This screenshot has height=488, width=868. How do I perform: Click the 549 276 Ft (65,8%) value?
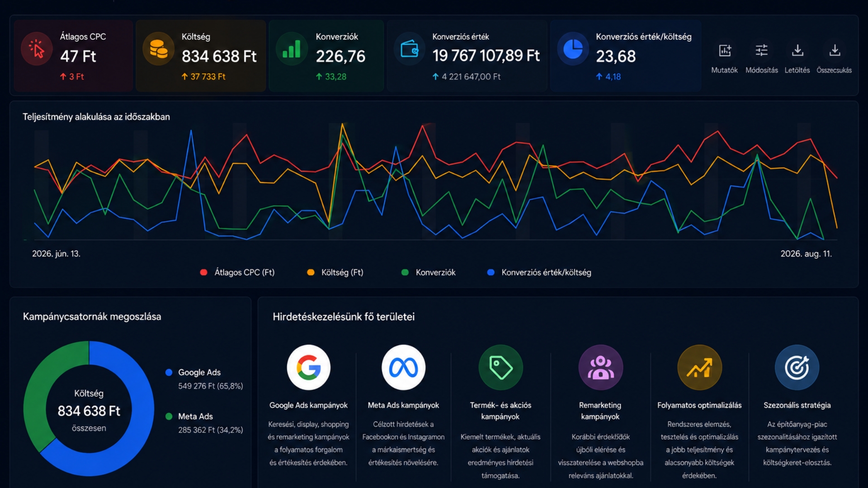tap(211, 386)
